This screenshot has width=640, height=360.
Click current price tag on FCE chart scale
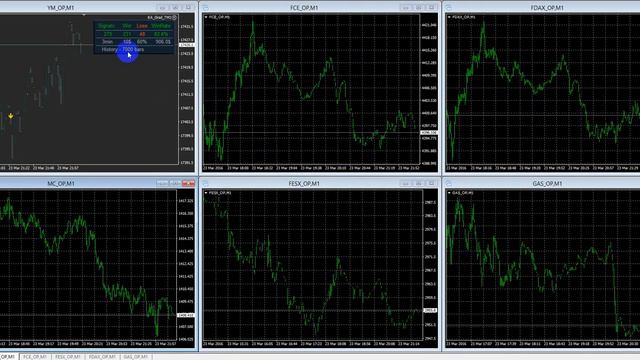pos(429,133)
